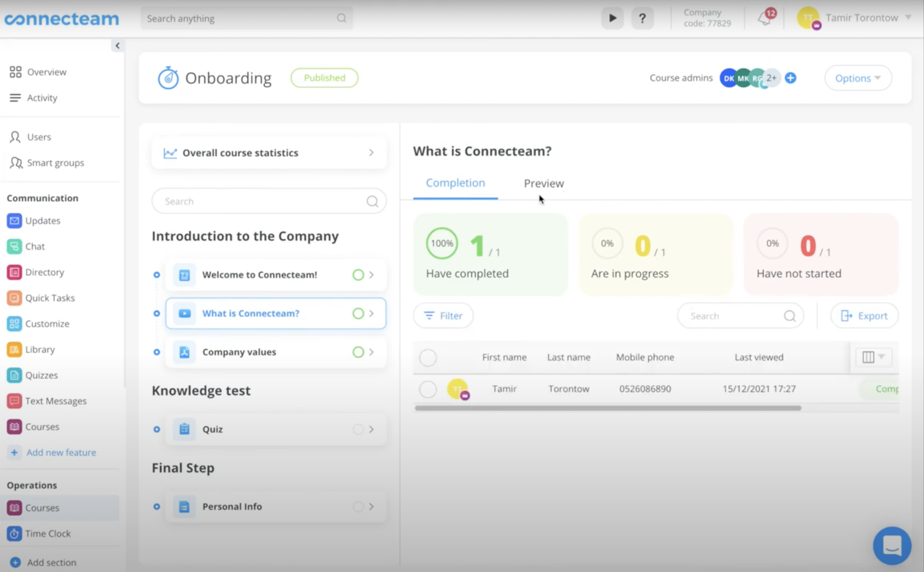Toggle Quiz status circle
Image resolution: width=924 pixels, height=572 pixels.
[x=358, y=429]
